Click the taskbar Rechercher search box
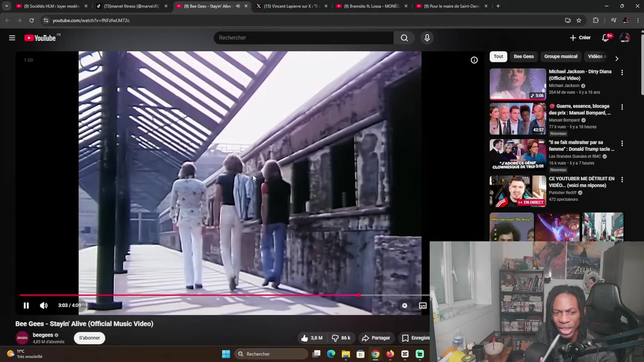The image size is (644, 362). pyautogui.click(x=271, y=354)
